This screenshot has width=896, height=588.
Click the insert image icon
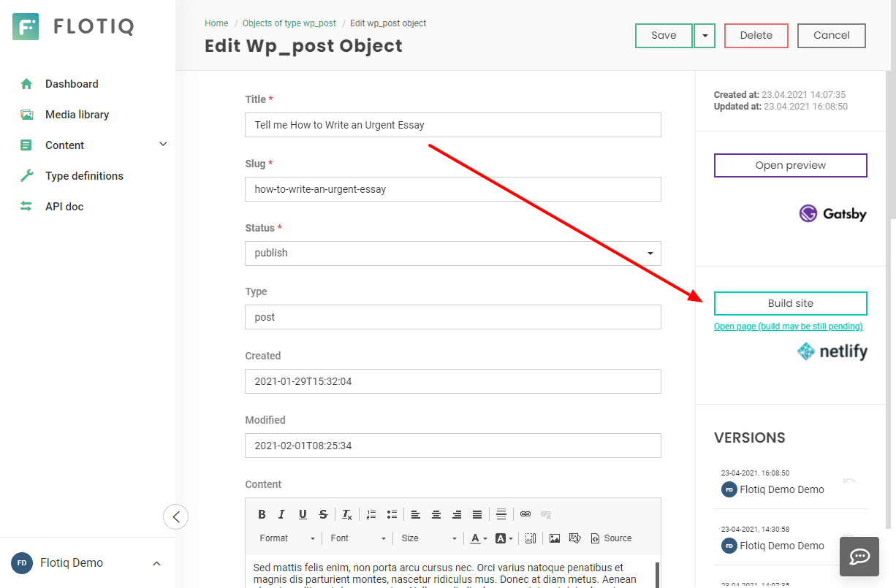[555, 538]
